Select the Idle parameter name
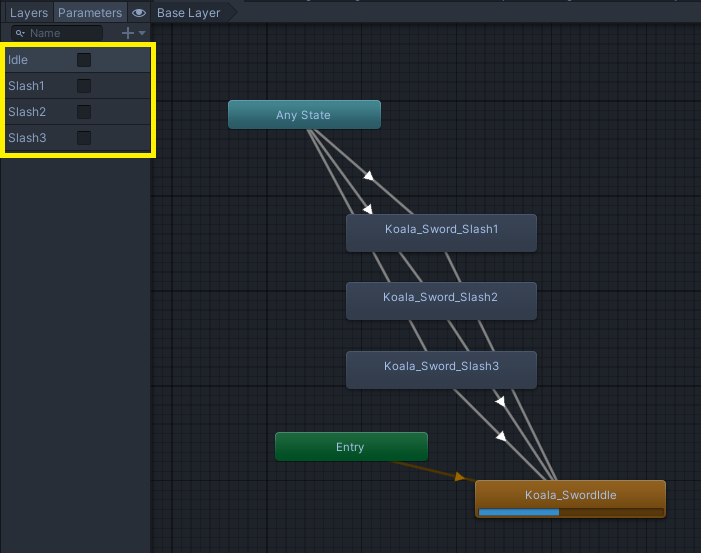Viewport: 701px width, 553px height. click(x=19, y=60)
